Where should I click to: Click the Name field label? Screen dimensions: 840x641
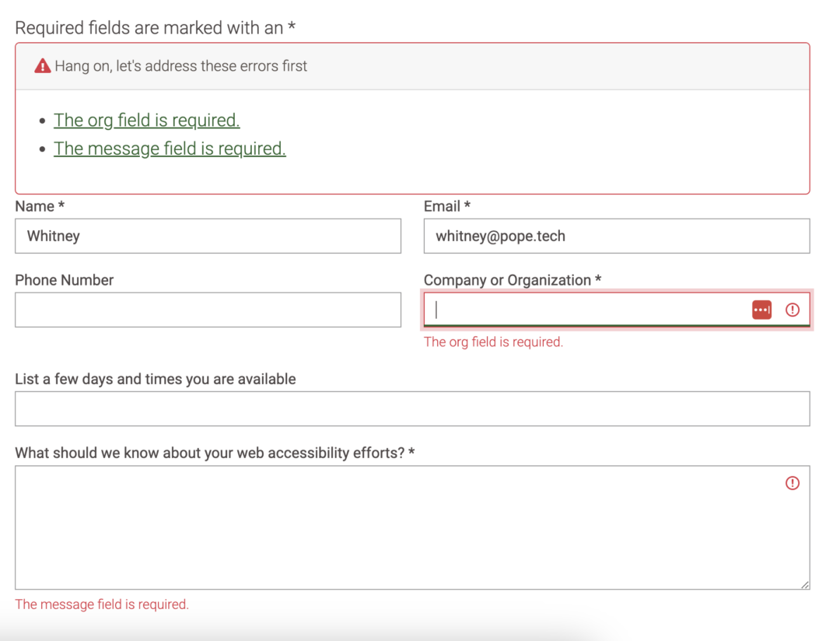point(34,205)
